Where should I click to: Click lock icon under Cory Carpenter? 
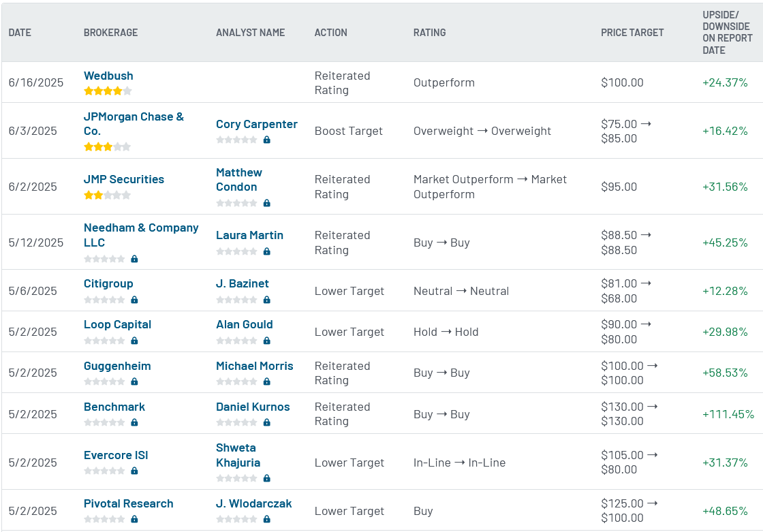(266, 140)
